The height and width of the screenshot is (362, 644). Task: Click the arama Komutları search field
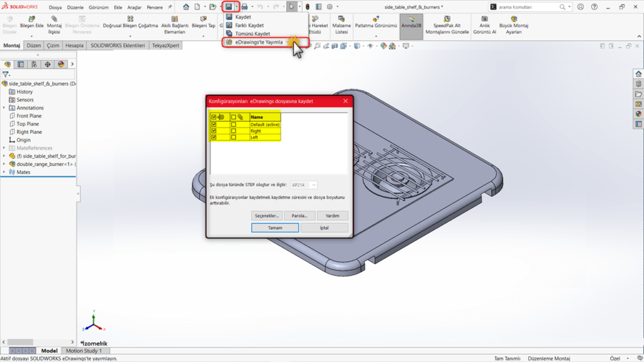(x=527, y=7)
